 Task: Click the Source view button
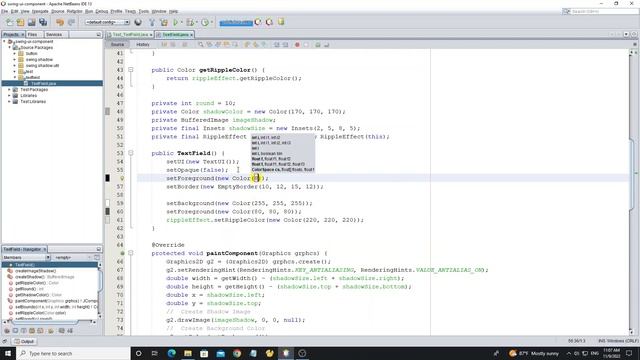117,44
